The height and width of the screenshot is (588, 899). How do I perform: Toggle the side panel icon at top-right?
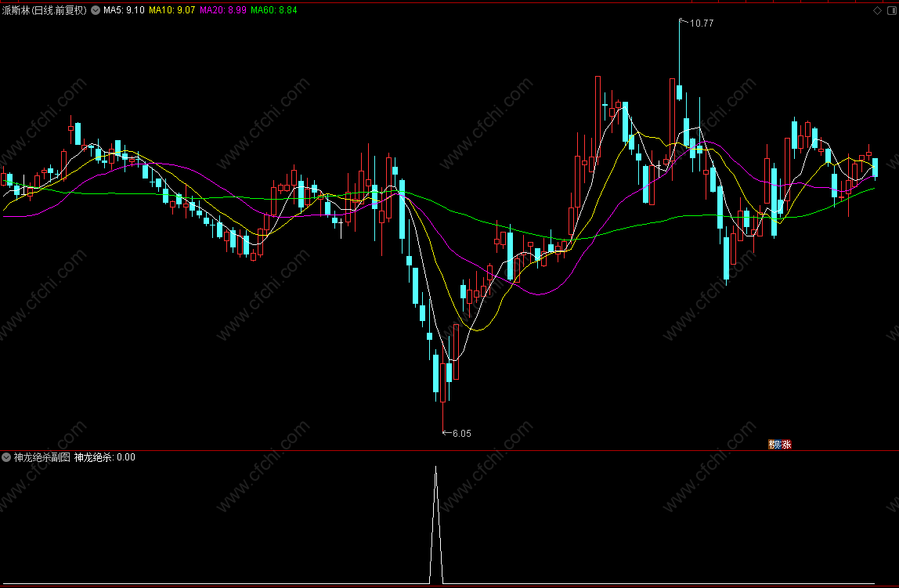pos(891,10)
